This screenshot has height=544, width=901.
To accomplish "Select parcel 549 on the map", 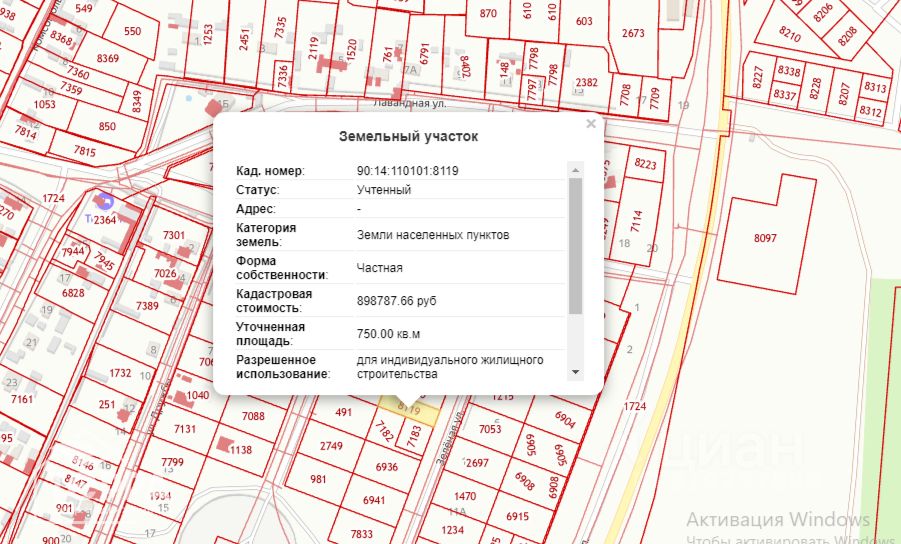I will click(84, 8).
